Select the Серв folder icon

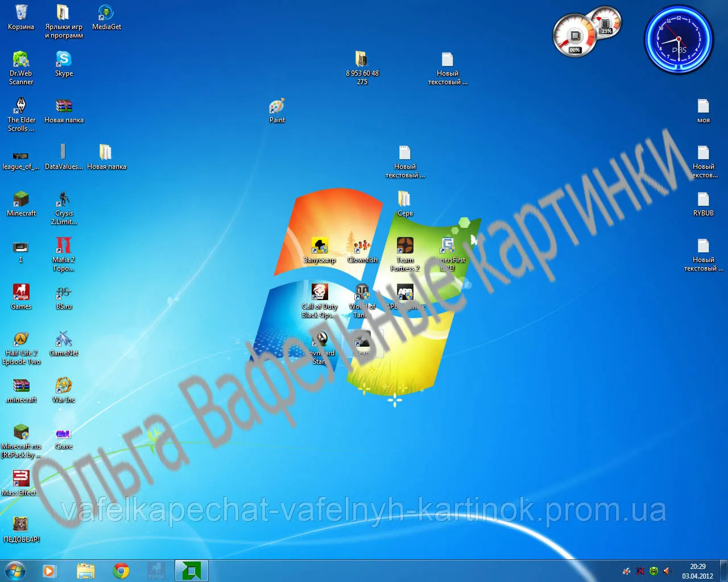point(405,203)
